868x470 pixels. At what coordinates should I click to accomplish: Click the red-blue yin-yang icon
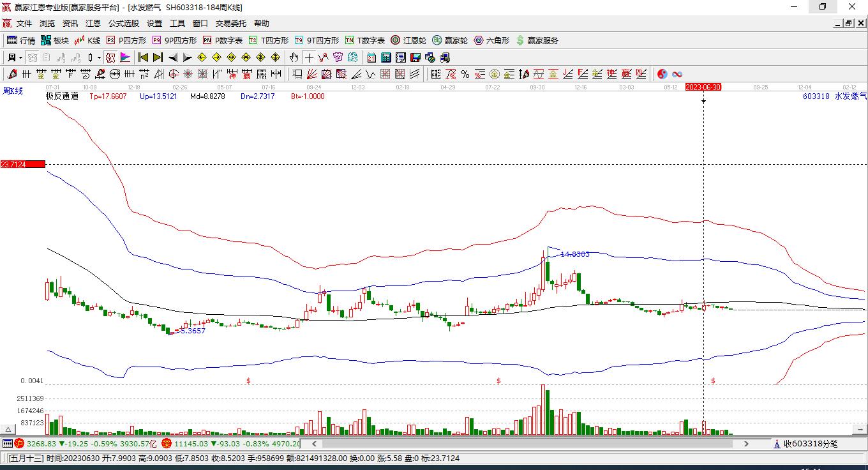662,74
